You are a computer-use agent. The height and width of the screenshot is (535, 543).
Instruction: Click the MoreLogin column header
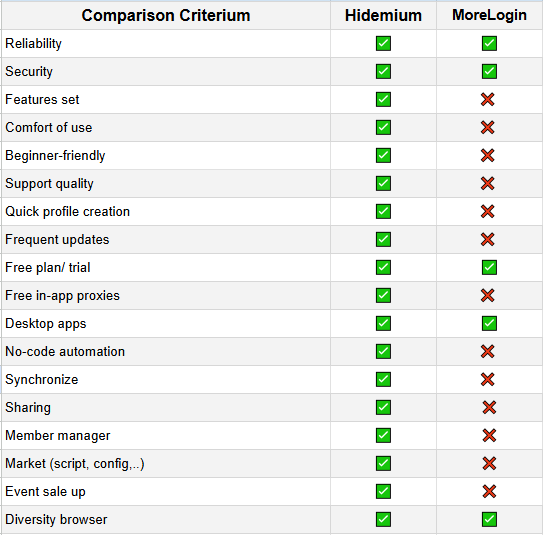(x=489, y=15)
